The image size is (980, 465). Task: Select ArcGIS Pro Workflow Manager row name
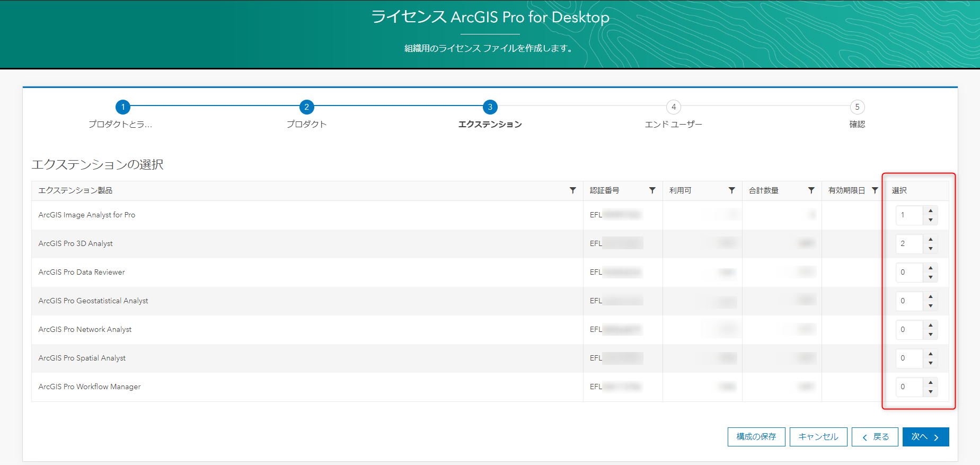(90, 387)
